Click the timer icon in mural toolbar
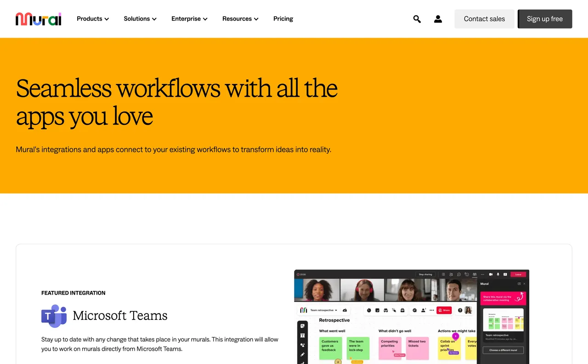 (x=368, y=310)
